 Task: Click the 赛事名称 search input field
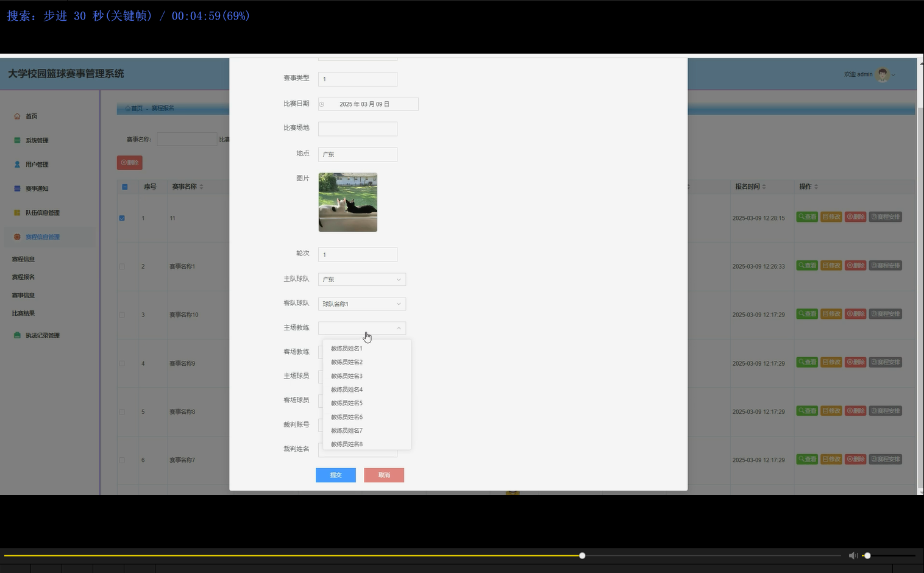pos(187,140)
